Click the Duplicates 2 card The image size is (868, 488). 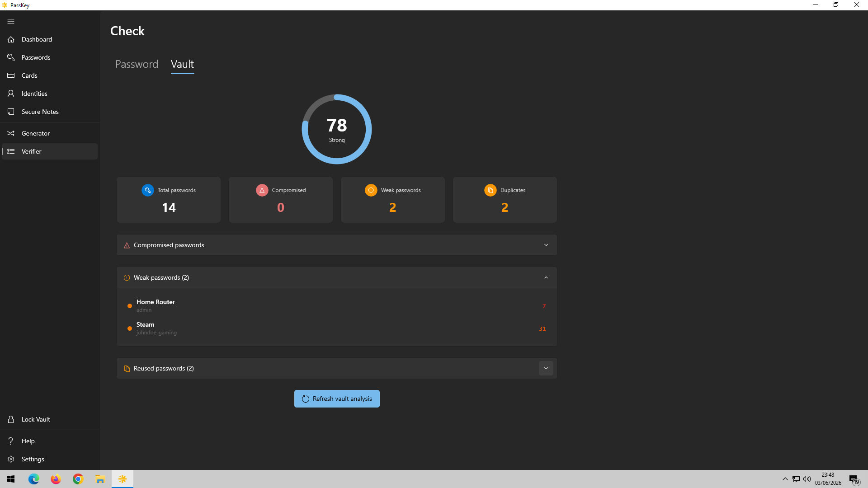505,200
